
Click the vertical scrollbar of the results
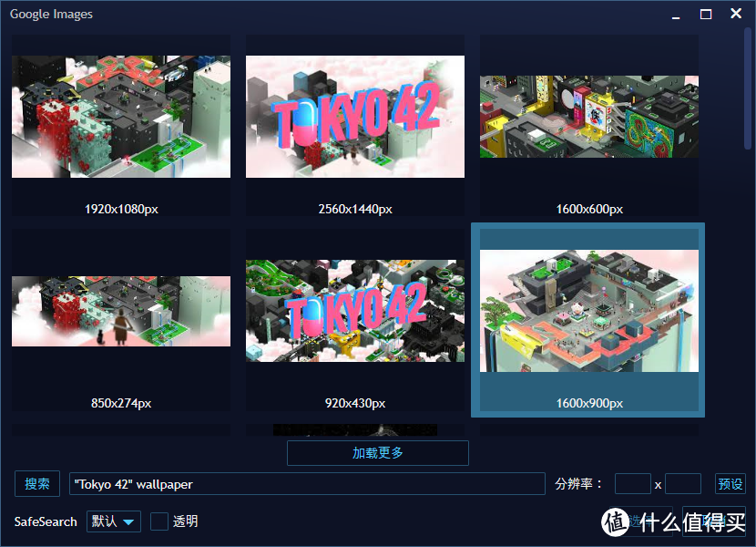[x=748, y=89]
